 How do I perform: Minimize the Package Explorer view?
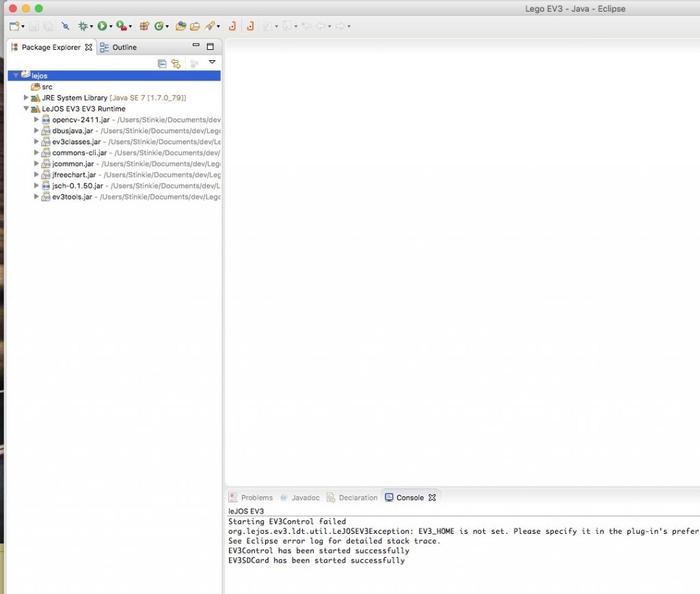tap(196, 45)
